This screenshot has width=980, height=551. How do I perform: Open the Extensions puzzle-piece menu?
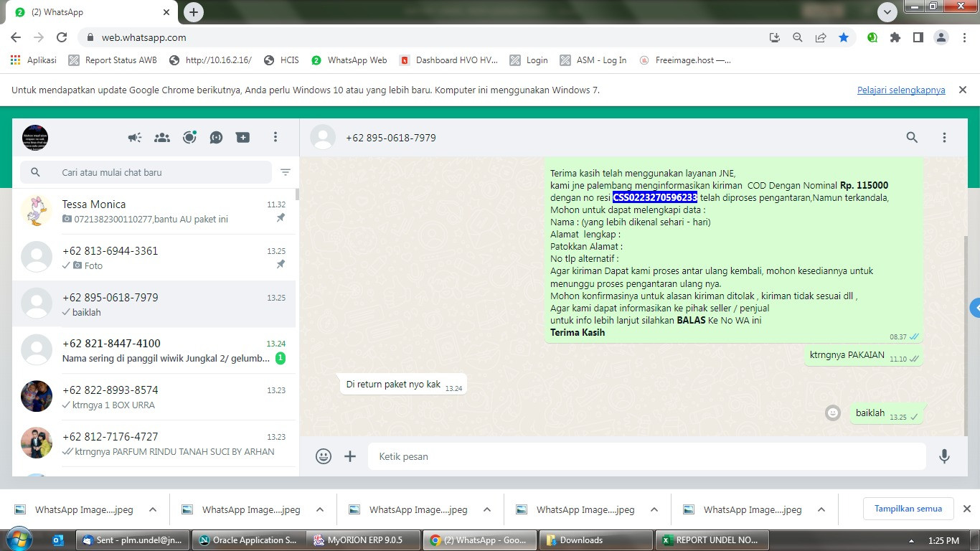(895, 37)
